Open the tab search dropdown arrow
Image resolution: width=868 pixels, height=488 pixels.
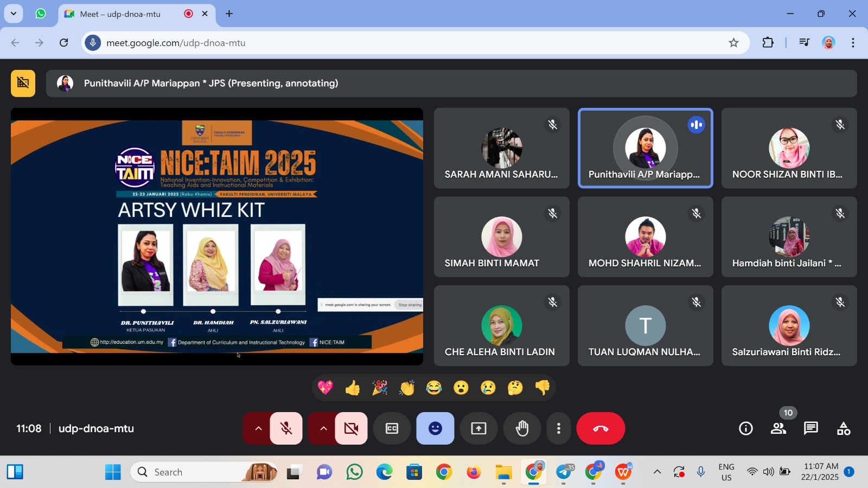tap(14, 14)
